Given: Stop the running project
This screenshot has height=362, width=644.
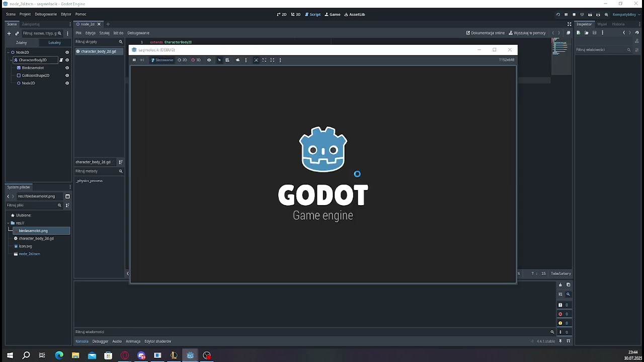Looking at the screenshot, I should pyautogui.click(x=574, y=15).
